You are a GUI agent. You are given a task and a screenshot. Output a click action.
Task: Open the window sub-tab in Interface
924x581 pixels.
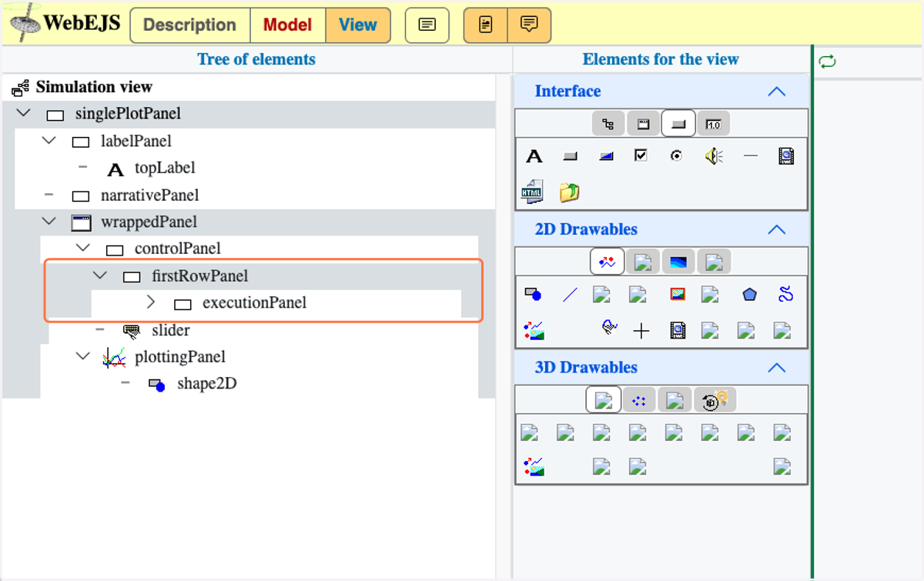pyautogui.click(x=643, y=124)
